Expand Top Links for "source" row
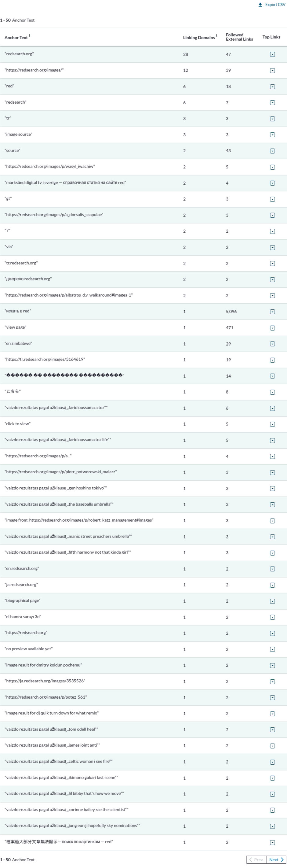Viewport: 287px width, 868px height. tap(272, 151)
